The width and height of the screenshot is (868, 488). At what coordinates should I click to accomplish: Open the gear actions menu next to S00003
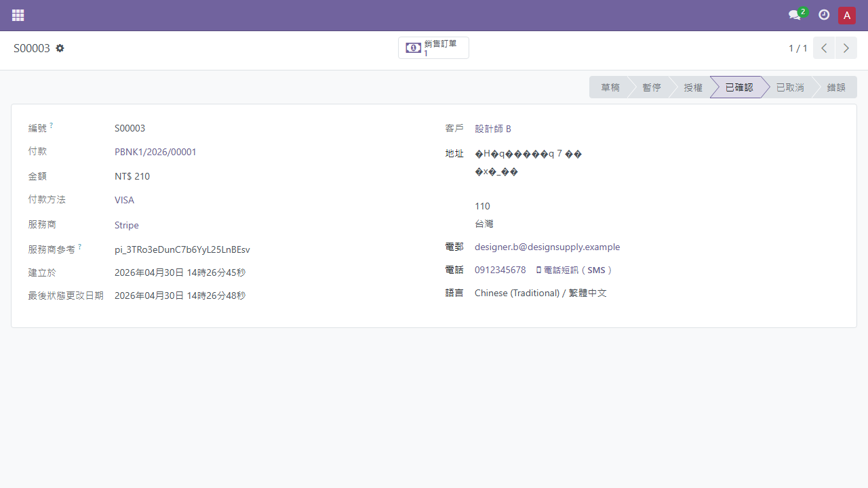pos(60,48)
